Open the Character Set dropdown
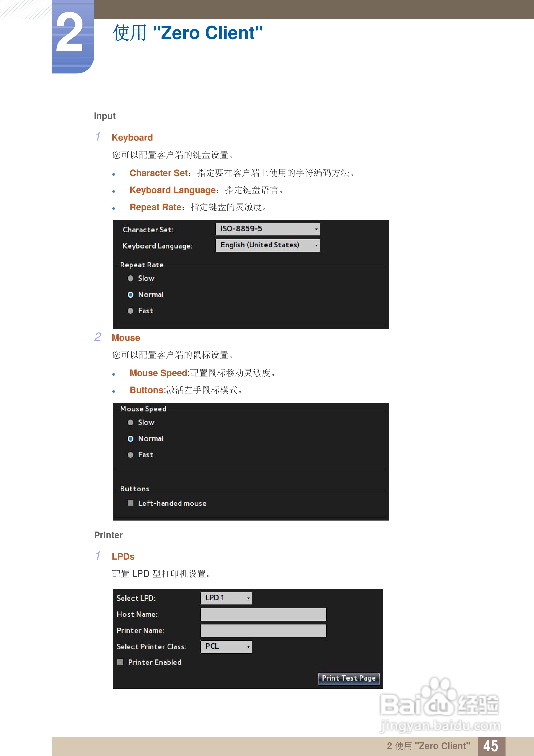 (268, 229)
